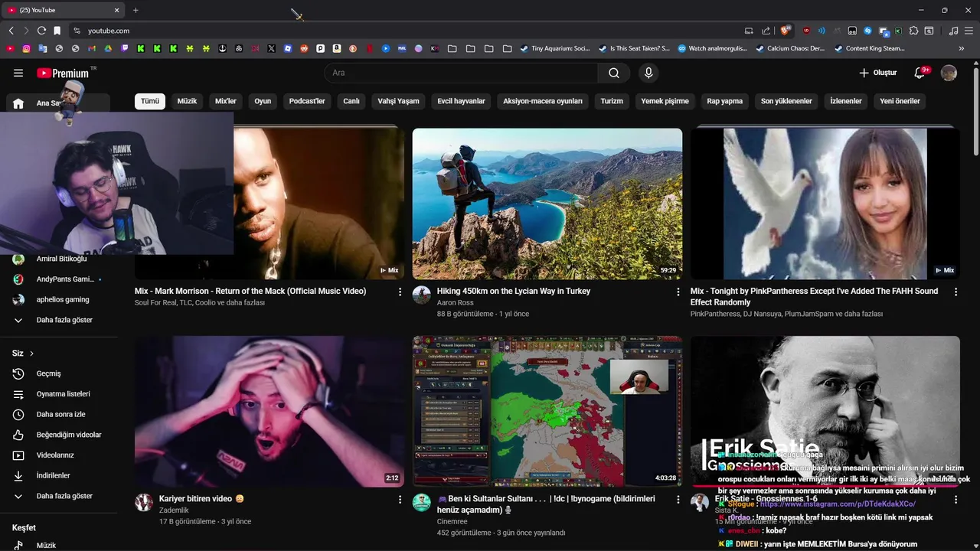Open Beğendiğim videolar liked videos
This screenshot has width=980, height=551.
point(61,435)
